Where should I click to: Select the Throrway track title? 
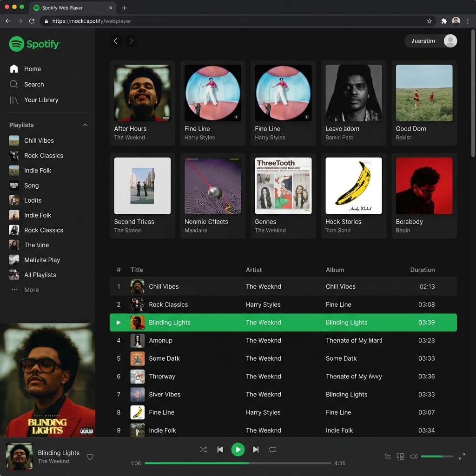[x=162, y=377]
